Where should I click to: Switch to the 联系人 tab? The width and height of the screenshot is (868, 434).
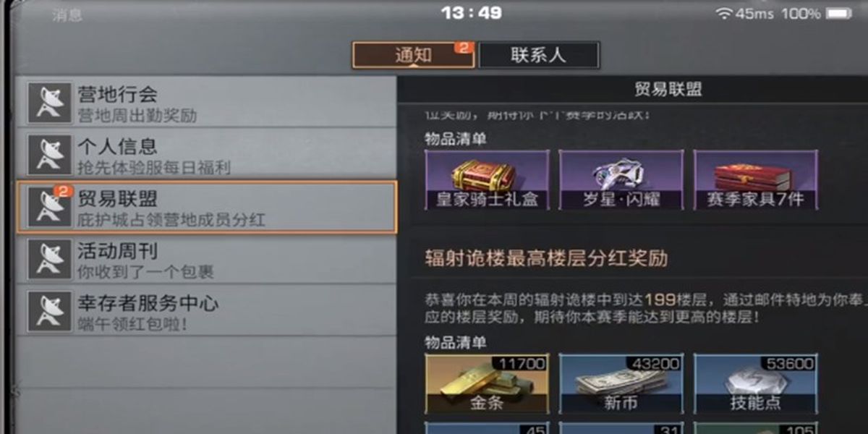point(539,55)
